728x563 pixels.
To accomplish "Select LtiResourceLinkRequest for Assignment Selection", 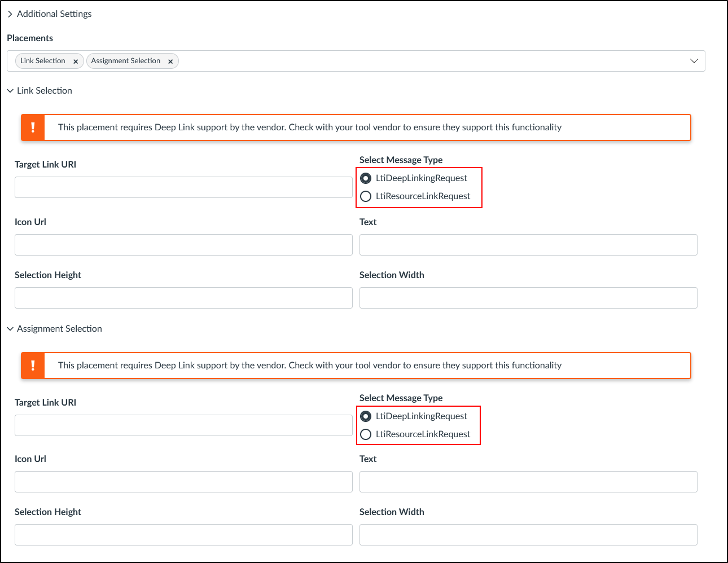I will (365, 434).
